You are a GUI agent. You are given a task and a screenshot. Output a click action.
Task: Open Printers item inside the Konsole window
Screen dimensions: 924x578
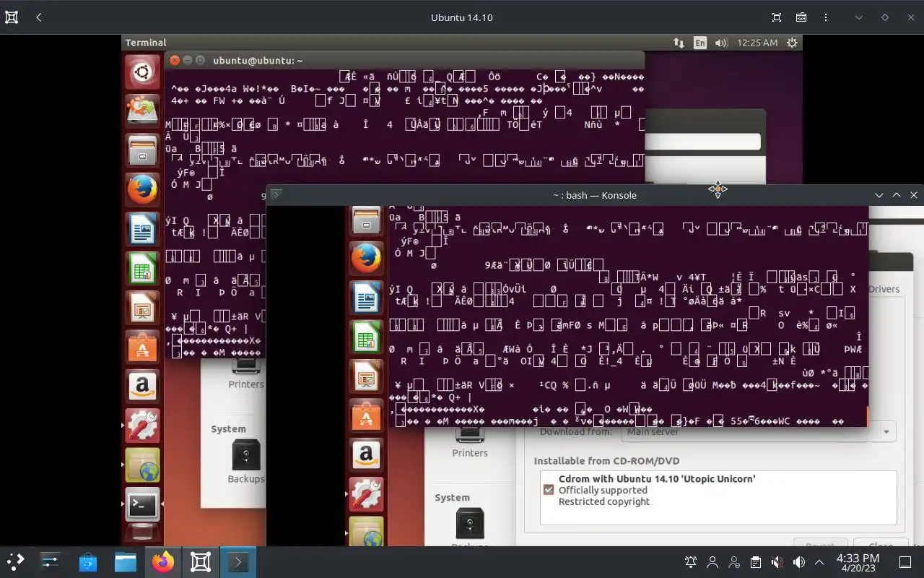click(470, 443)
